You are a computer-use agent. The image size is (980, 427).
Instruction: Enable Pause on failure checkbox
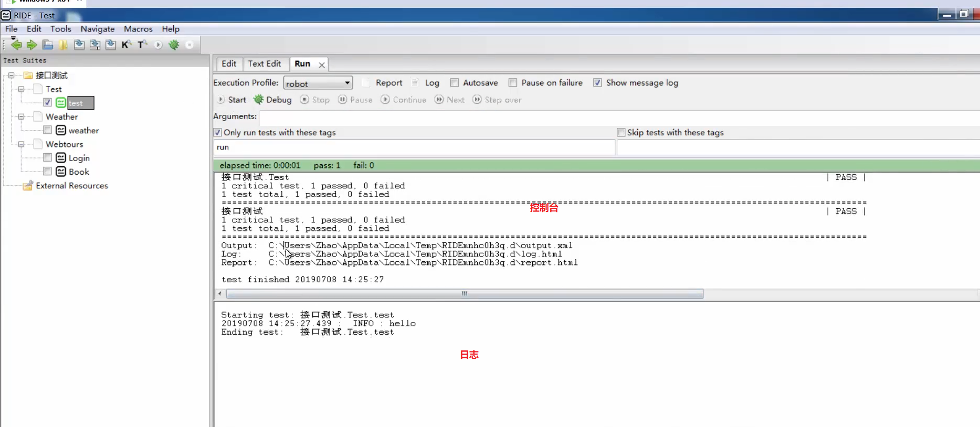[x=513, y=82]
